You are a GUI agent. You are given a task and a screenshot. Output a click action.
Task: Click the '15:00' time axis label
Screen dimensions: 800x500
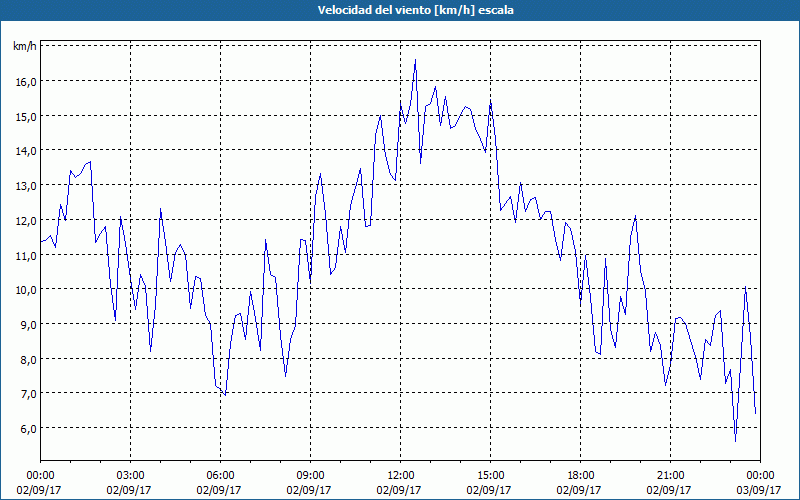tap(490, 476)
